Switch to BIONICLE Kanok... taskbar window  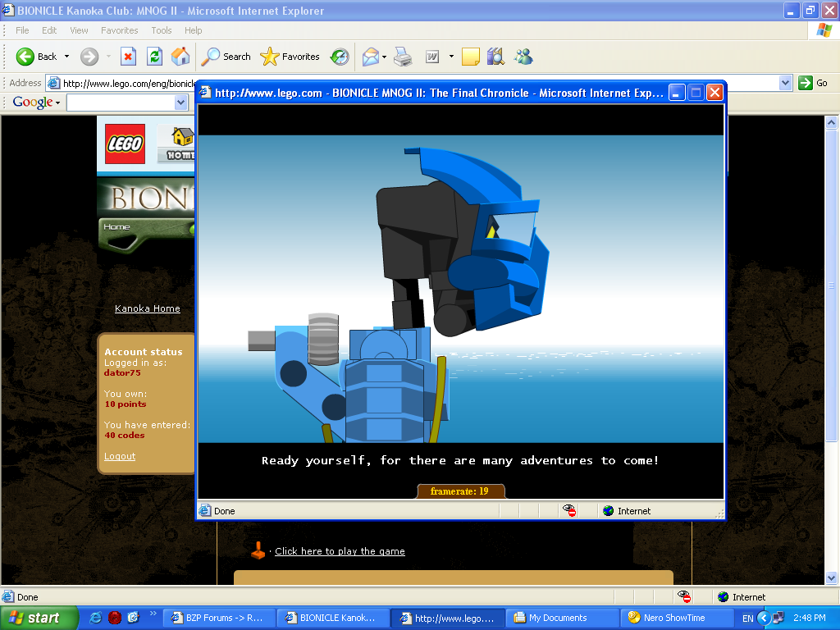(x=332, y=618)
